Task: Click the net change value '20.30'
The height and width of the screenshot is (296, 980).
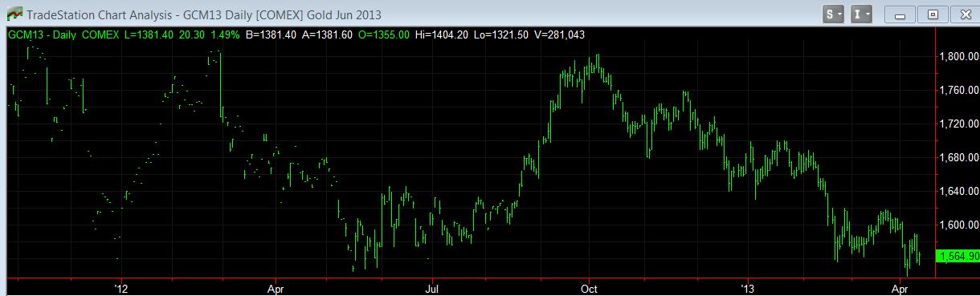Action: point(193,34)
